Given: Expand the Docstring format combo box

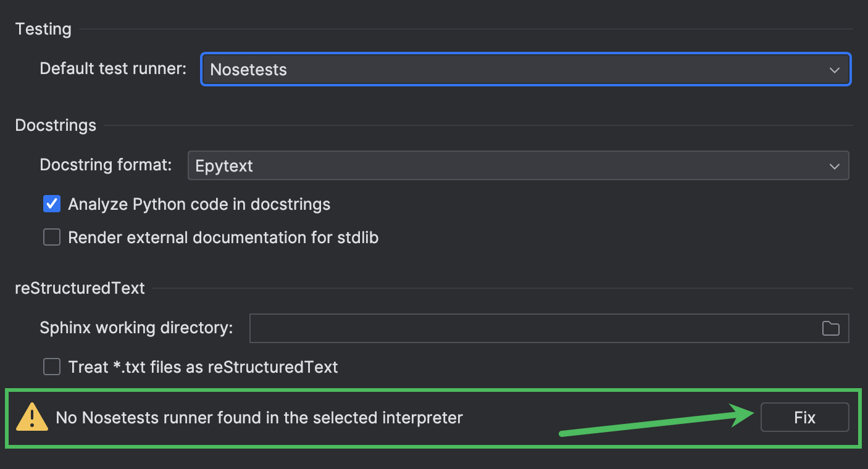Looking at the screenshot, I should click(517, 166).
